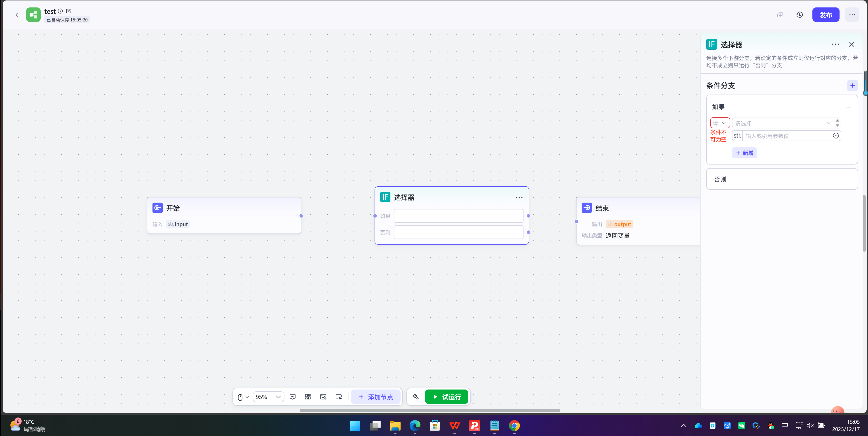
Task: Expand the 请选择 condition operator dropdown
Action: click(x=782, y=123)
